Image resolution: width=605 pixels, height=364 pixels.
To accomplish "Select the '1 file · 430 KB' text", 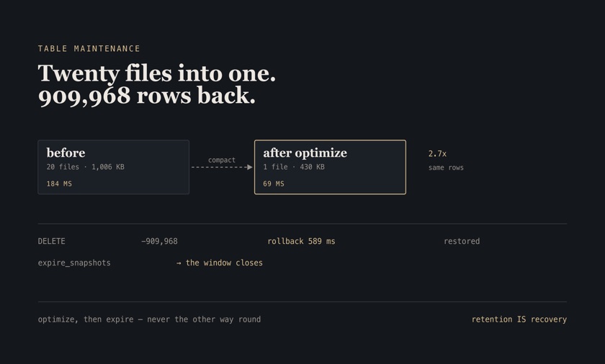I will pyautogui.click(x=294, y=167).
